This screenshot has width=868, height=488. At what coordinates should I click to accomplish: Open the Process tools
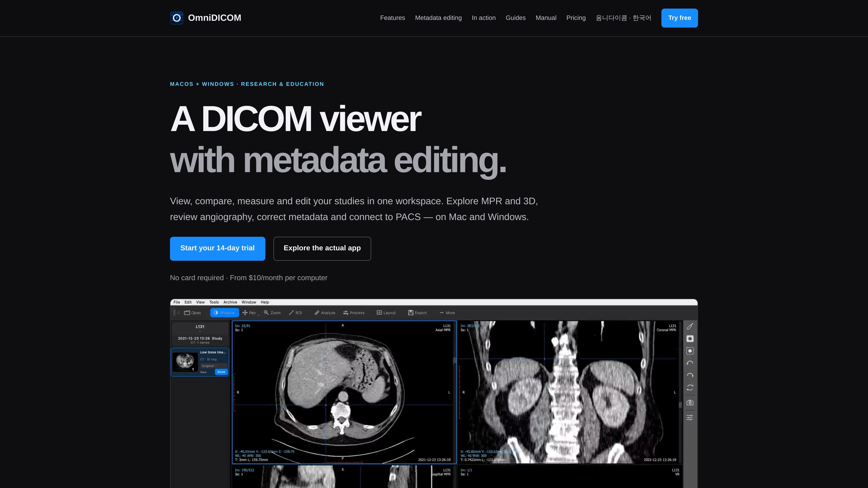(x=354, y=312)
